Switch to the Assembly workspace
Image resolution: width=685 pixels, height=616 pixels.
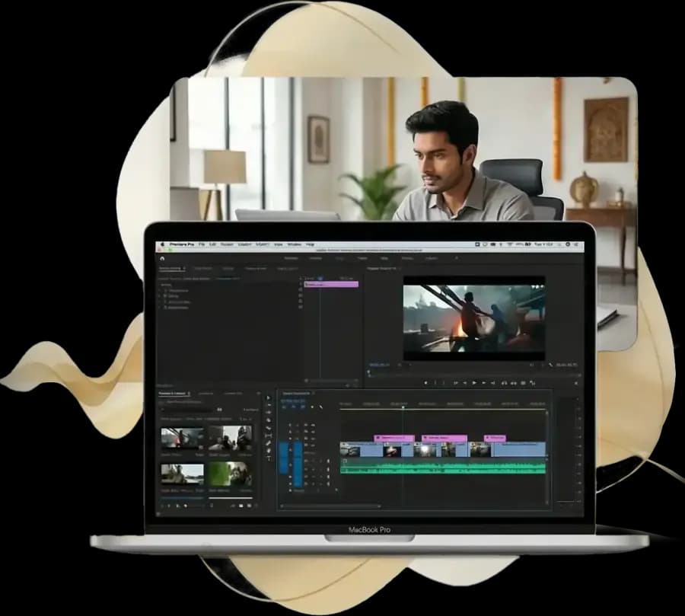[x=316, y=258]
